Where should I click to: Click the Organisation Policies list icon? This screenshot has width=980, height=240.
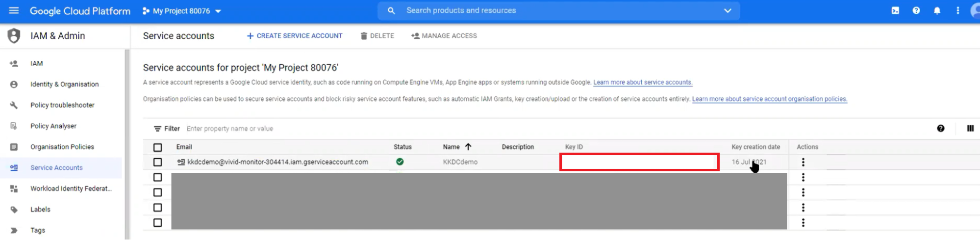tap(14, 147)
